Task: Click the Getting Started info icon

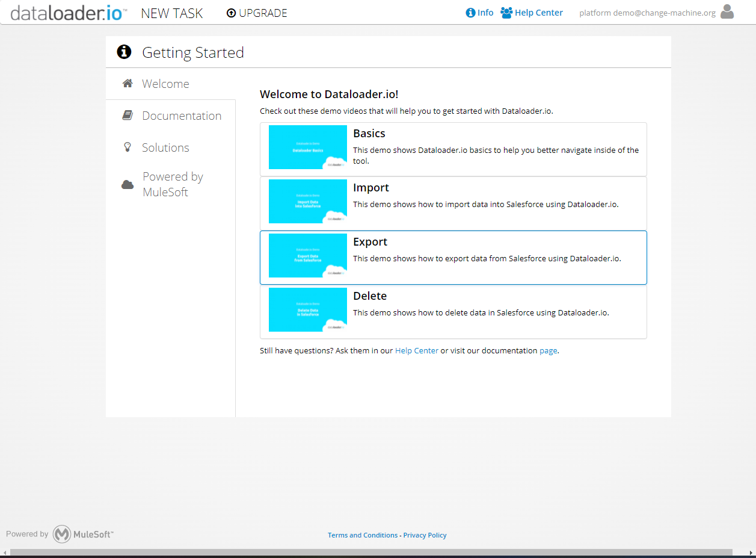Action: 124,52
